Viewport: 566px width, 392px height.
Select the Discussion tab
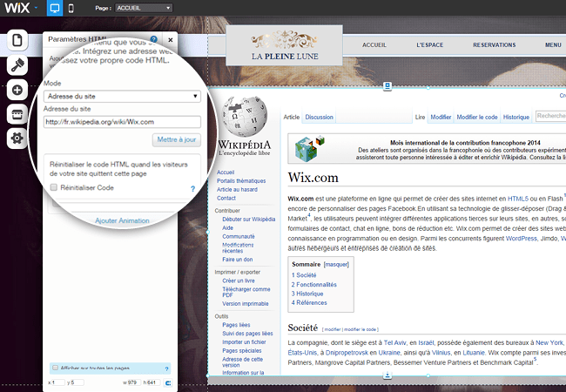pos(319,117)
